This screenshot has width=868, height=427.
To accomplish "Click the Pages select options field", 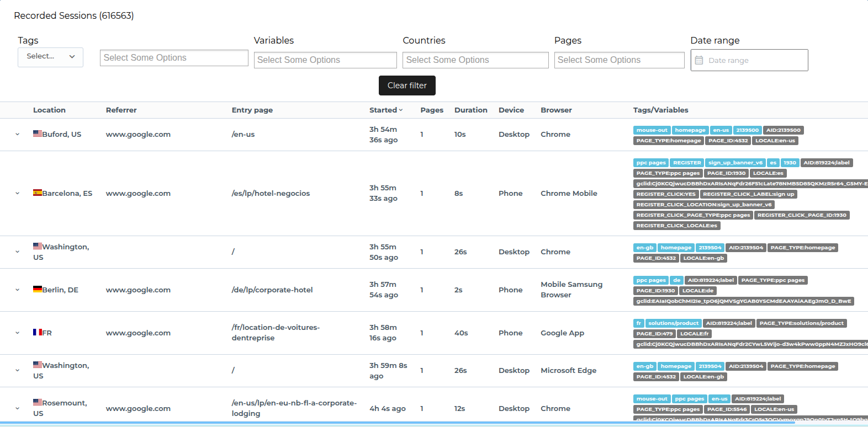I will [x=618, y=60].
